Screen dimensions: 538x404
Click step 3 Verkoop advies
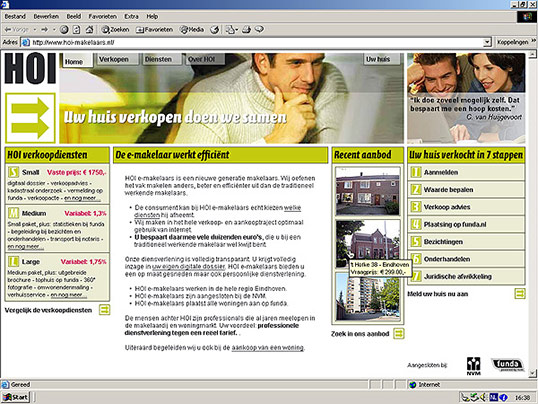point(466,207)
